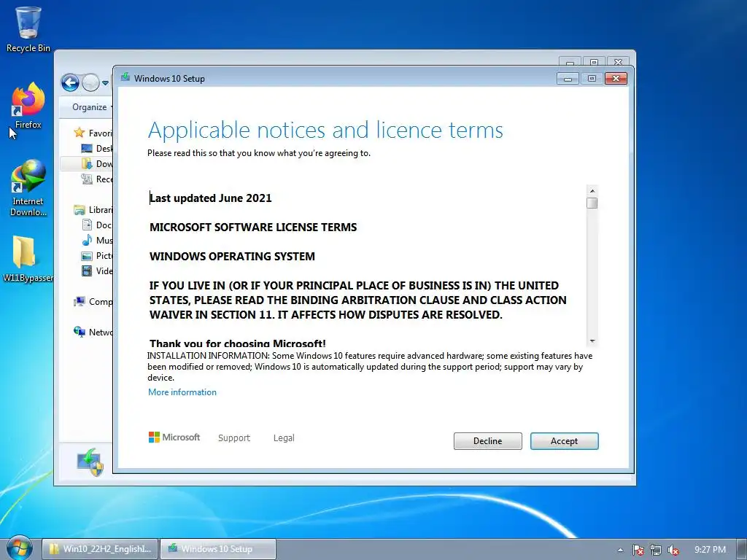Open the Action Center flag icon
Viewport: 747px width, 560px height.
638,550
